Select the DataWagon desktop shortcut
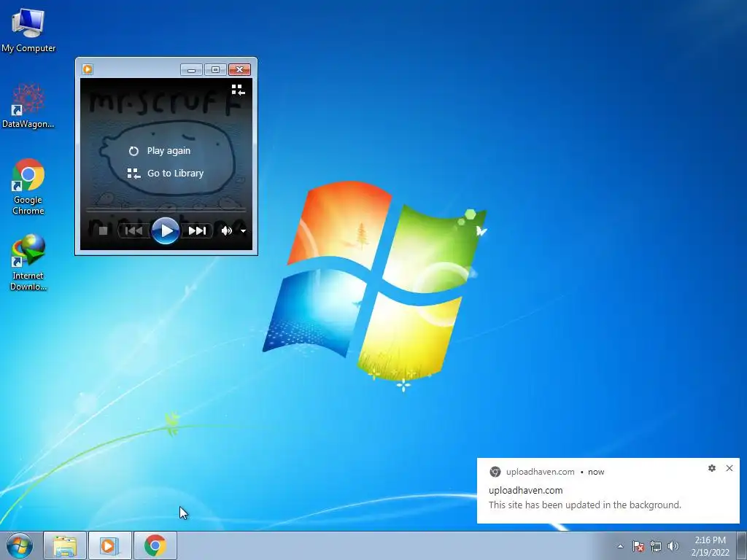Screen dimensions: 747x560 tap(28, 106)
